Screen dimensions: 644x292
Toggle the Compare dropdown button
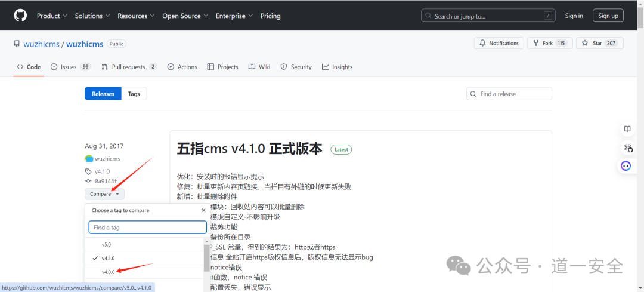pyautogui.click(x=105, y=193)
